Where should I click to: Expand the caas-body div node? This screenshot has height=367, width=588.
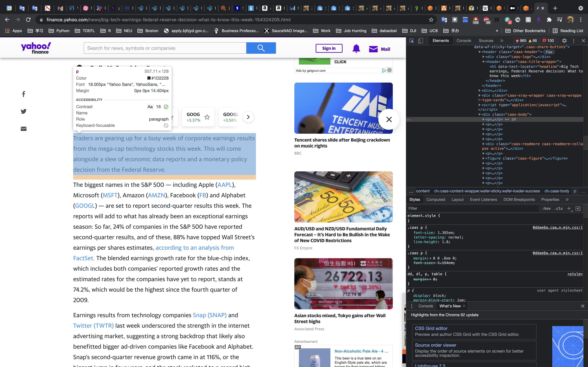[x=479, y=115]
